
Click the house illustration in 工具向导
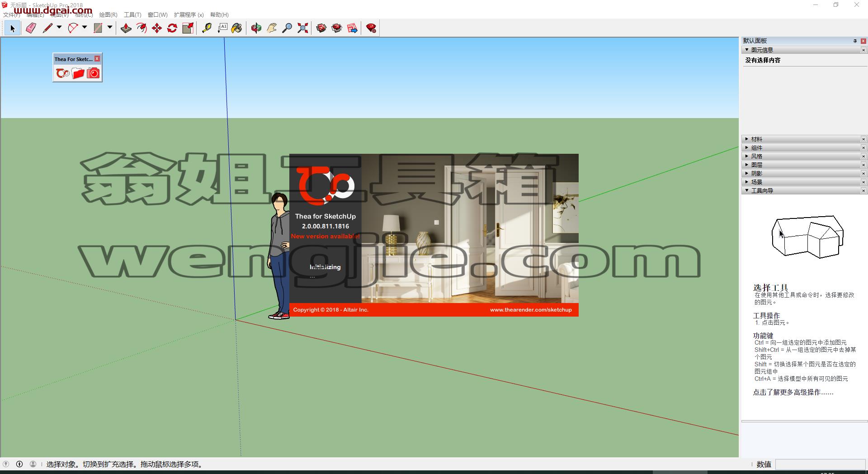coord(807,237)
